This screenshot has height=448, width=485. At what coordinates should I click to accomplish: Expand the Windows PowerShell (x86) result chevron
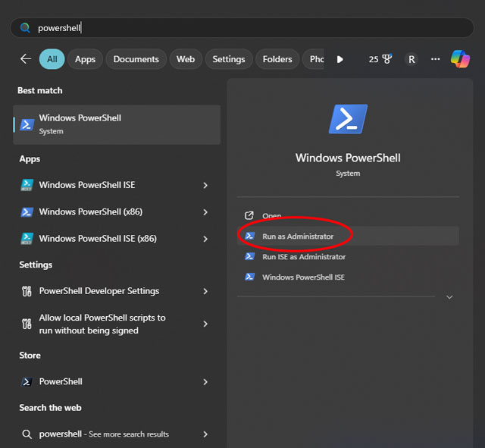205,212
